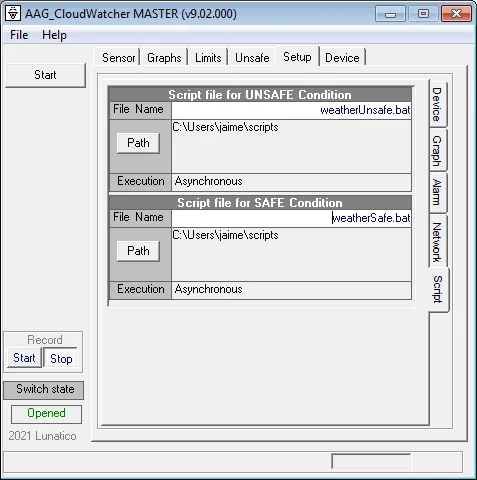Click Path button for UNSAFE script
Viewport: 477px width, 480px height.
(x=138, y=143)
